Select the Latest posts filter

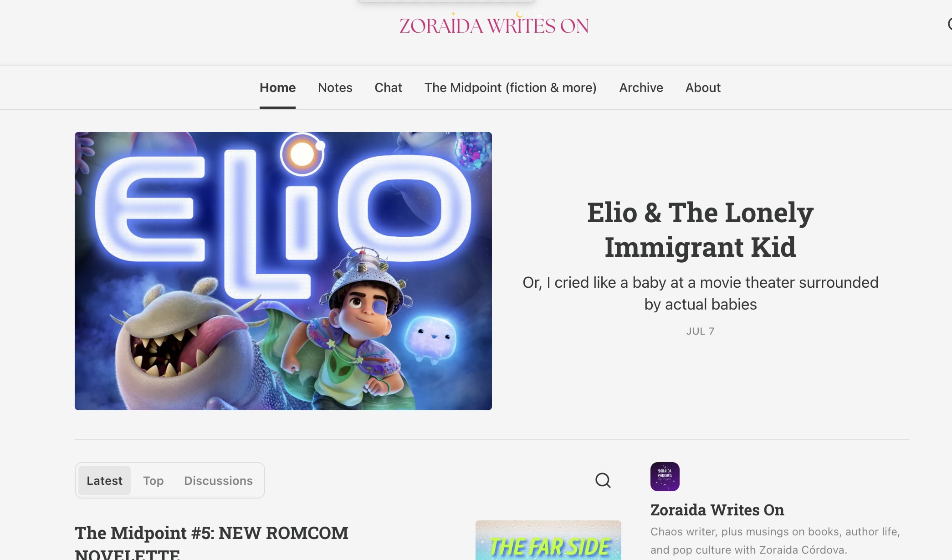tap(104, 480)
